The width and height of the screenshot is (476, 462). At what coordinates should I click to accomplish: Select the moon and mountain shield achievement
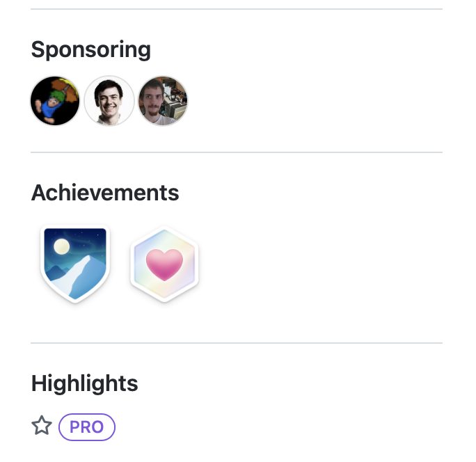(75, 264)
